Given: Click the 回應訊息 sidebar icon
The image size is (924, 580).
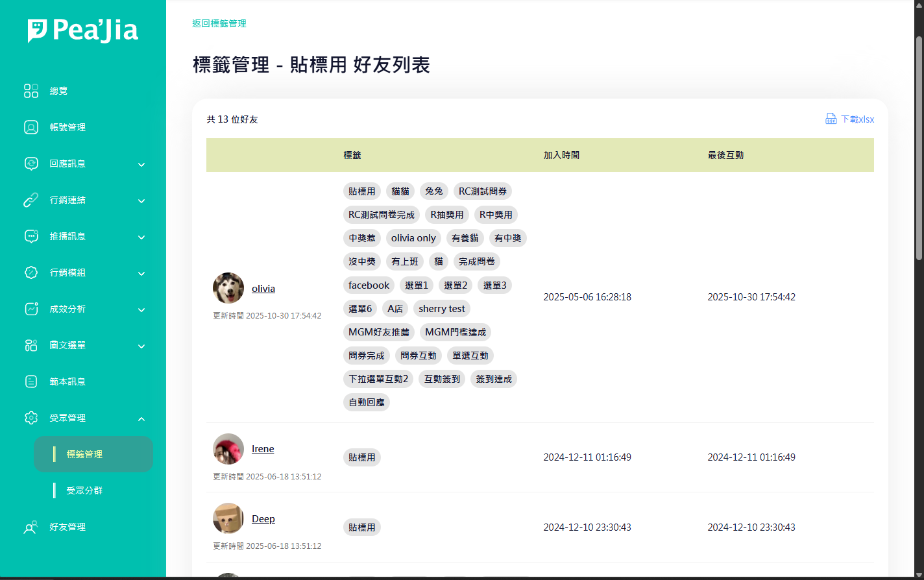Looking at the screenshot, I should (31, 163).
